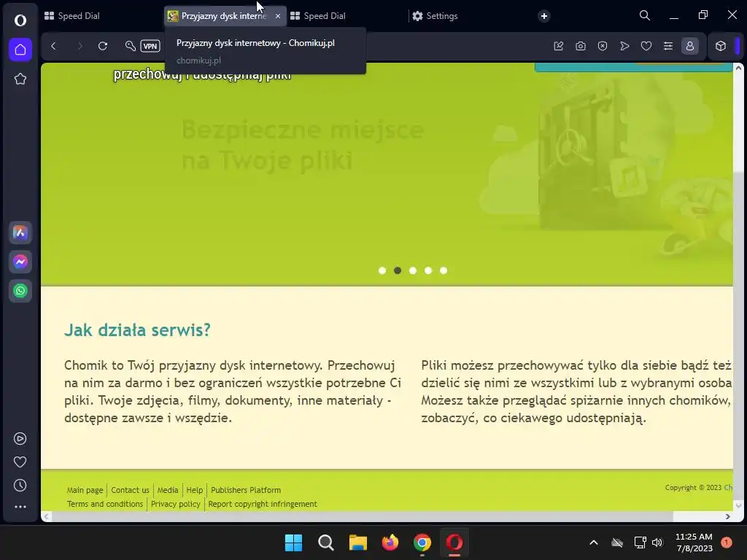Take a snapshot with camera icon
The image size is (747, 560).
pos(580,46)
